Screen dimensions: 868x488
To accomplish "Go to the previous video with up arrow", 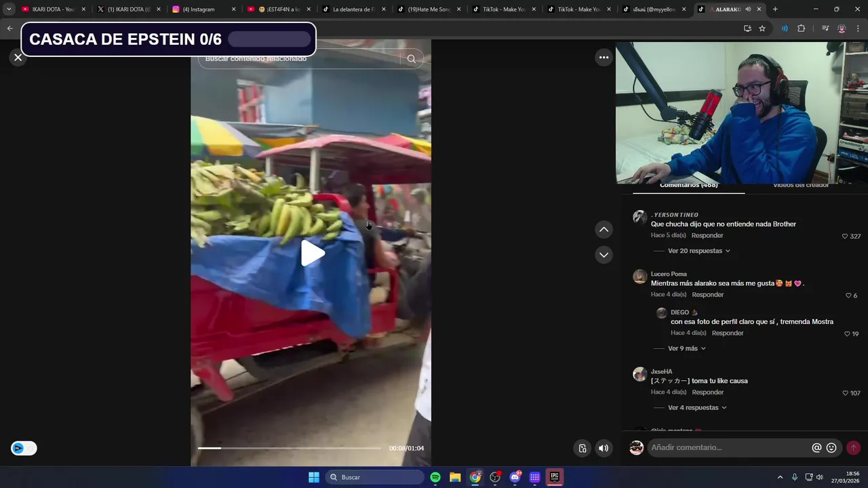I will (x=604, y=230).
